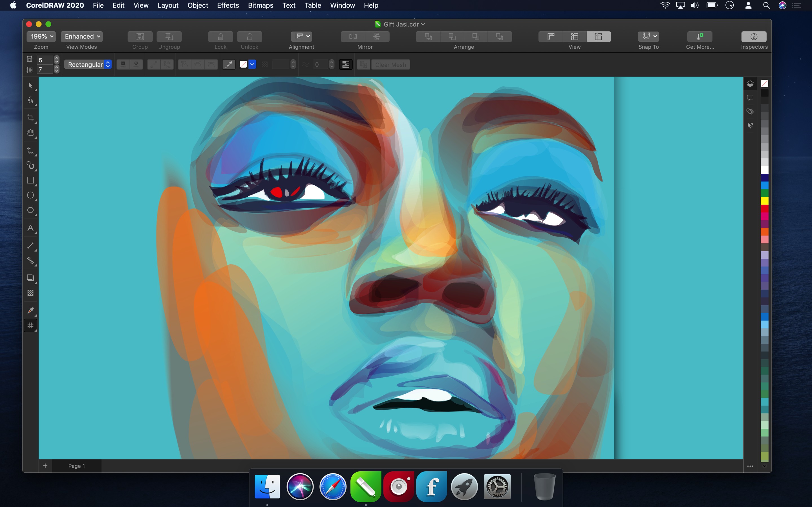The image size is (812, 507).
Task: Toggle rulers in View group
Action: tap(550, 37)
